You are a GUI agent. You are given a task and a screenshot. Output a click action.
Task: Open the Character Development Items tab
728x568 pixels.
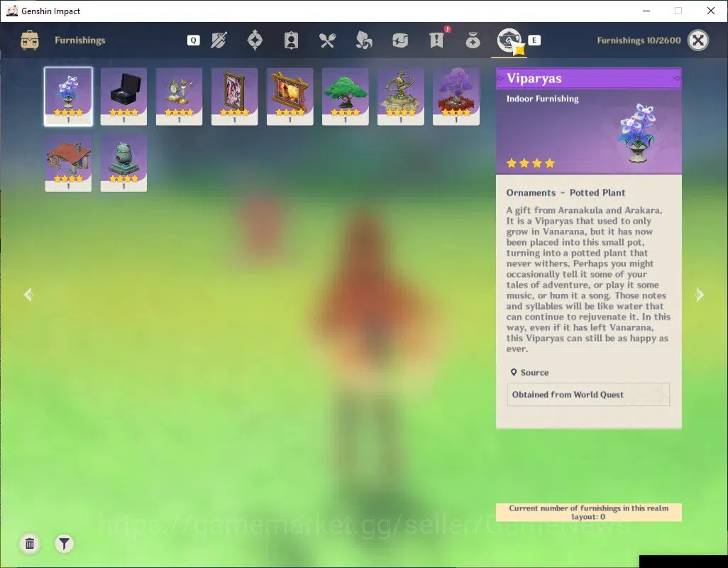pyautogui.click(x=291, y=40)
